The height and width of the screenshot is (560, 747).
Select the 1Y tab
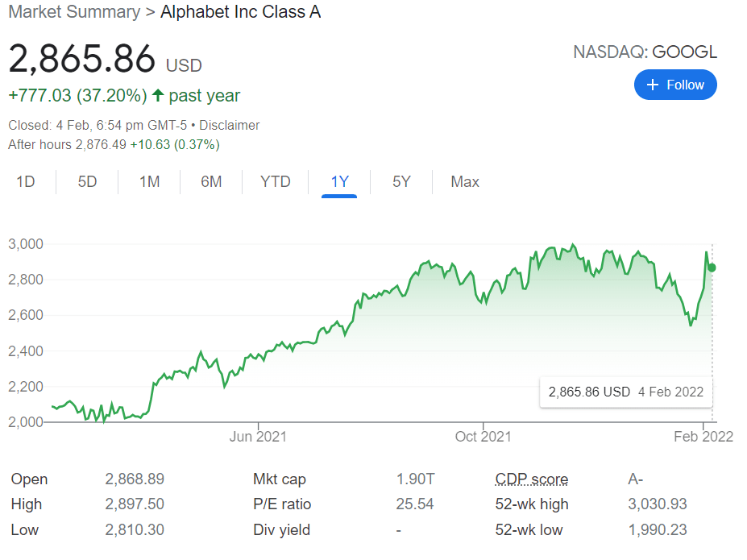click(x=339, y=181)
